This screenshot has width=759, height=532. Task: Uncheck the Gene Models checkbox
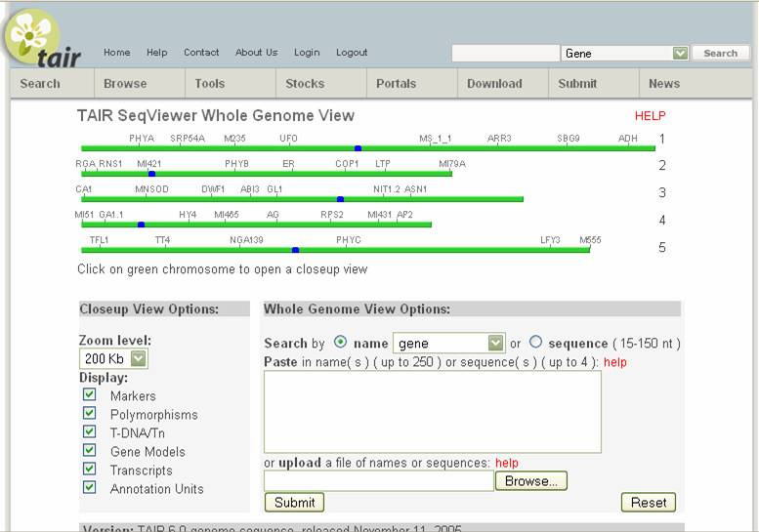pos(90,450)
